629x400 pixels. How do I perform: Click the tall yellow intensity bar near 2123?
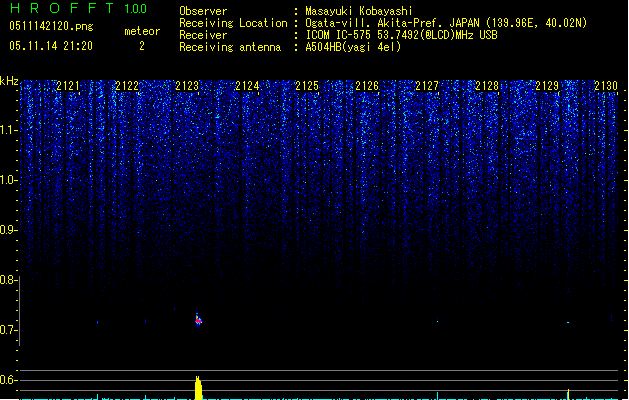(198, 388)
